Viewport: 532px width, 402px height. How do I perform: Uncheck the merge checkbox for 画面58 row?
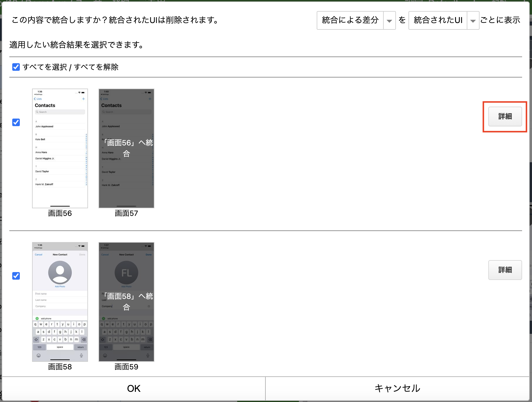click(16, 276)
